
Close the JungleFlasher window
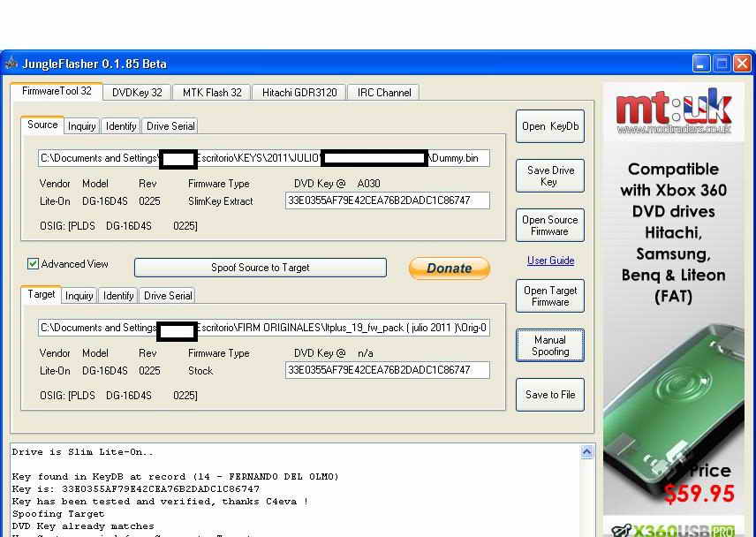pos(742,63)
